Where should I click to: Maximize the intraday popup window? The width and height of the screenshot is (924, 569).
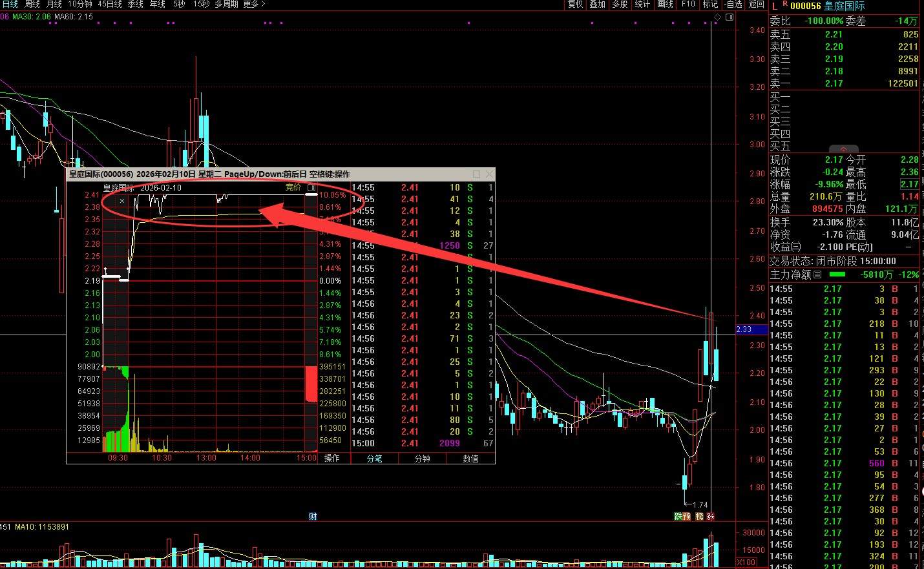point(477,174)
